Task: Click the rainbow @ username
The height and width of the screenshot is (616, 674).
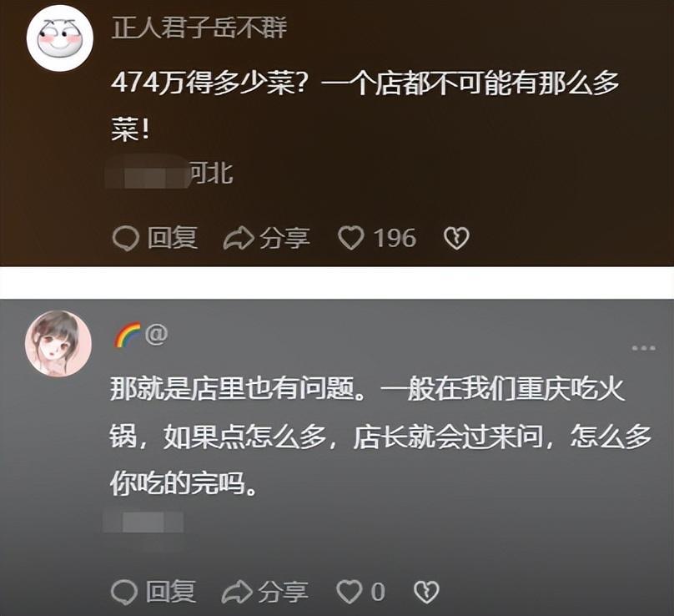Action: (140, 335)
